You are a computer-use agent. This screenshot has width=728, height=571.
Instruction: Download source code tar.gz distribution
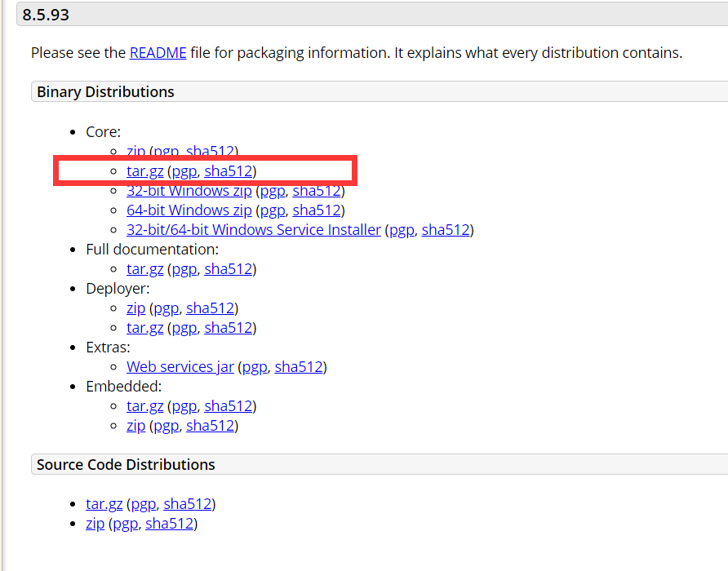(104, 504)
